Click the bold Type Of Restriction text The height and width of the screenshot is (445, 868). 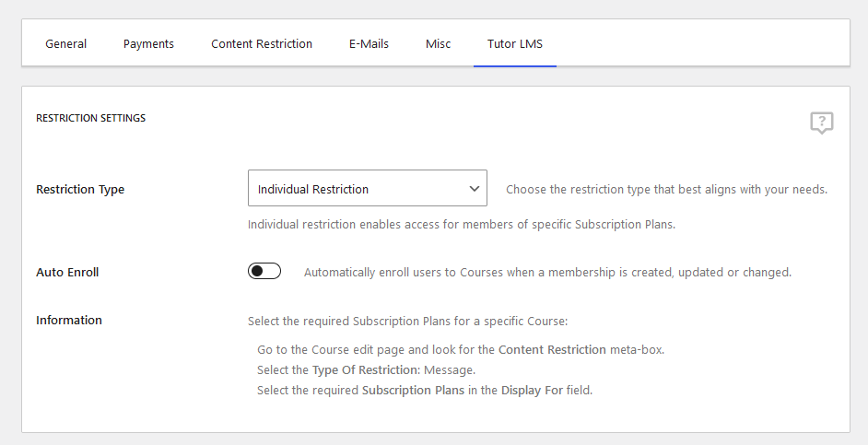pyautogui.click(x=364, y=369)
